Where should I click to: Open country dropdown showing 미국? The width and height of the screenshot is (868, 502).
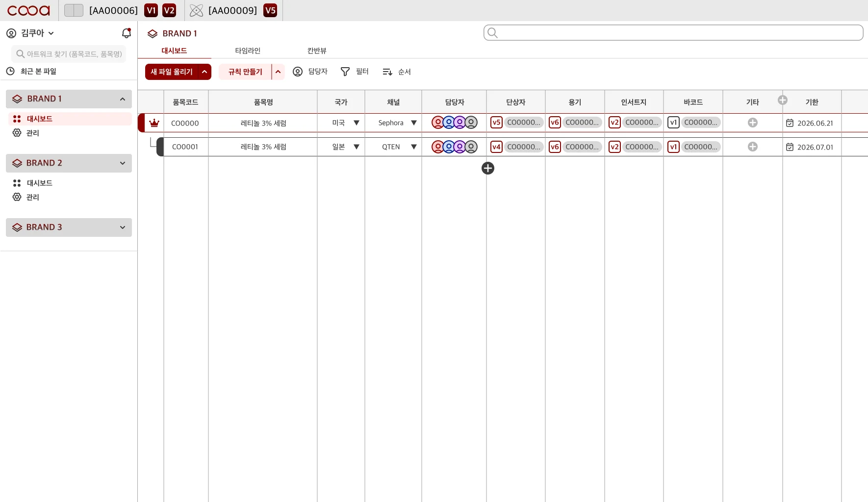(357, 123)
